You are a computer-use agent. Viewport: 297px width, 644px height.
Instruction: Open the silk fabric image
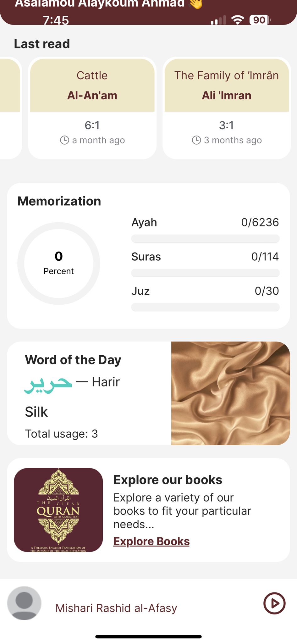click(x=231, y=393)
